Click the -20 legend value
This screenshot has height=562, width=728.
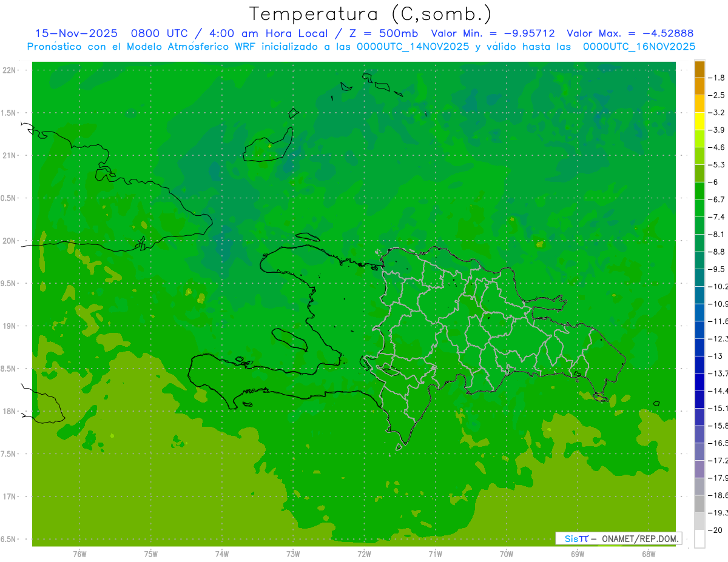pos(716,530)
